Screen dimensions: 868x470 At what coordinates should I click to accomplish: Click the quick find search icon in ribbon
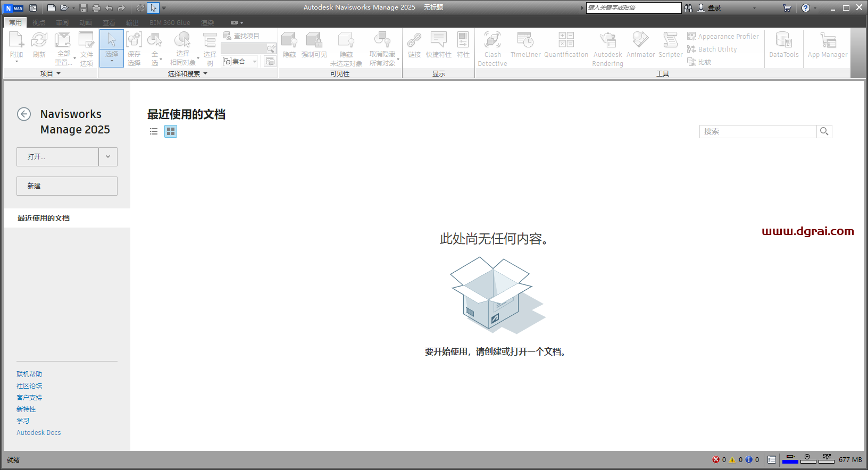tap(271, 48)
